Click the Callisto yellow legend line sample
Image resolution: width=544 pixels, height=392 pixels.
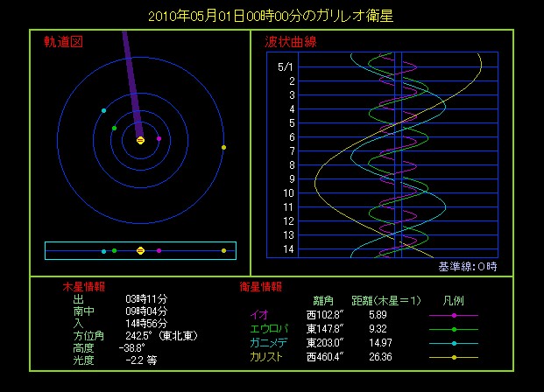pos(454,357)
